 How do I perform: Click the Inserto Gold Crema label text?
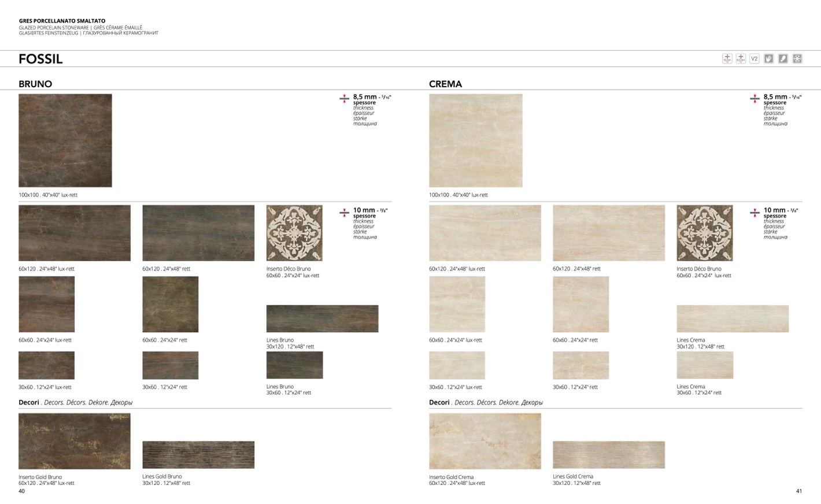point(451,477)
